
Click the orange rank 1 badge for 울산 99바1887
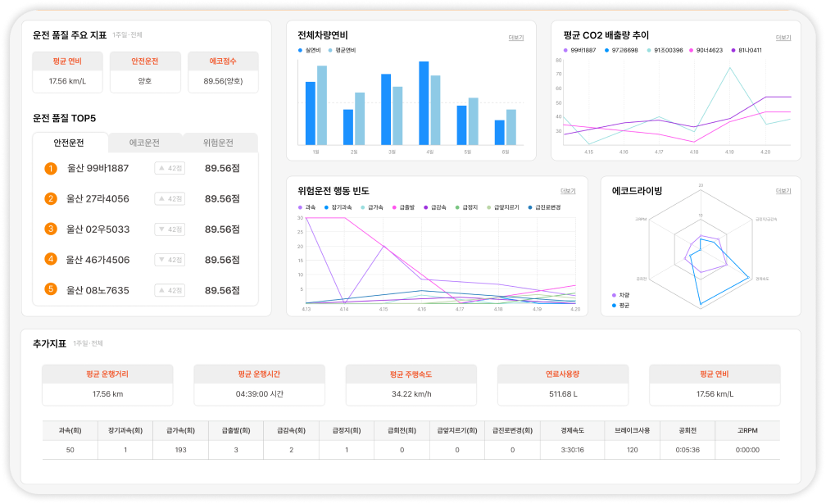tap(51, 169)
